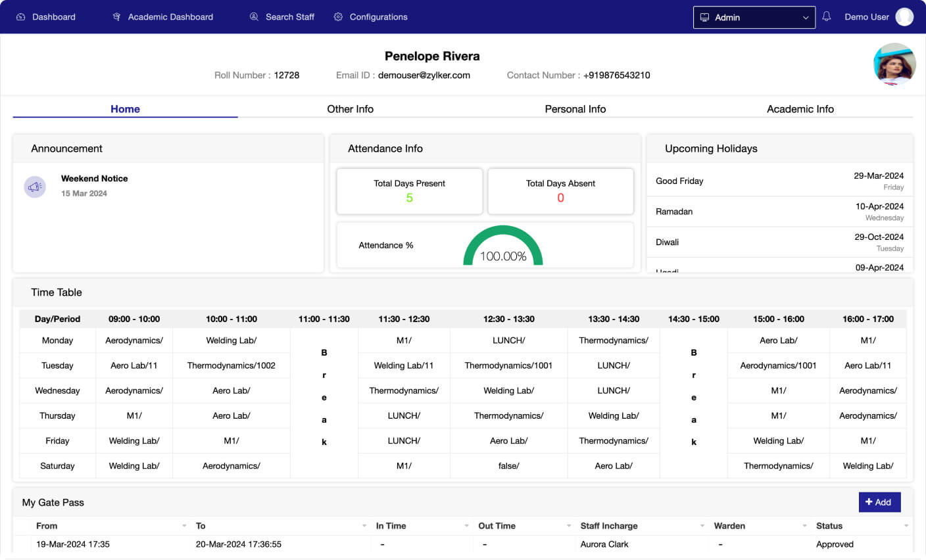Click the monitor icon in the Admin selector

704,18
